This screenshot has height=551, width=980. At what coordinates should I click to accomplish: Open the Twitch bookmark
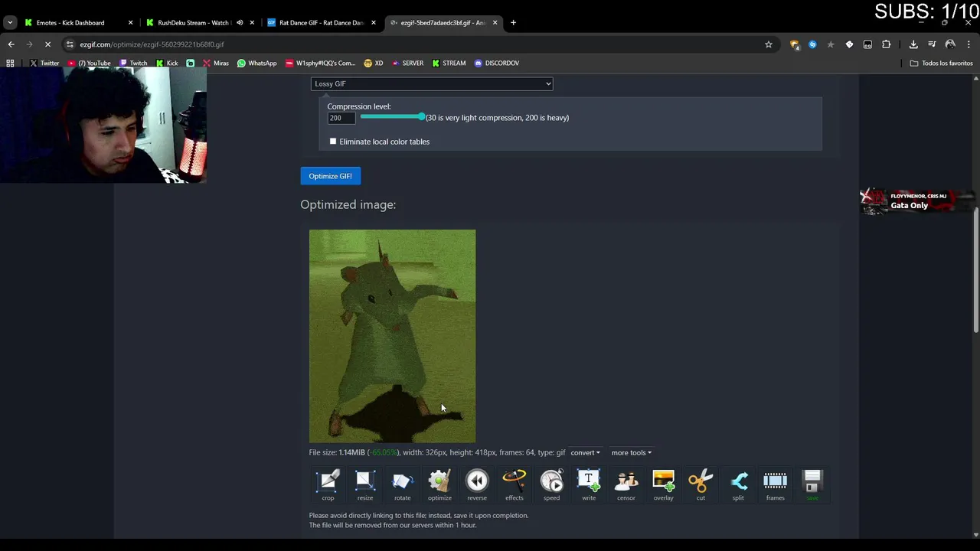132,64
